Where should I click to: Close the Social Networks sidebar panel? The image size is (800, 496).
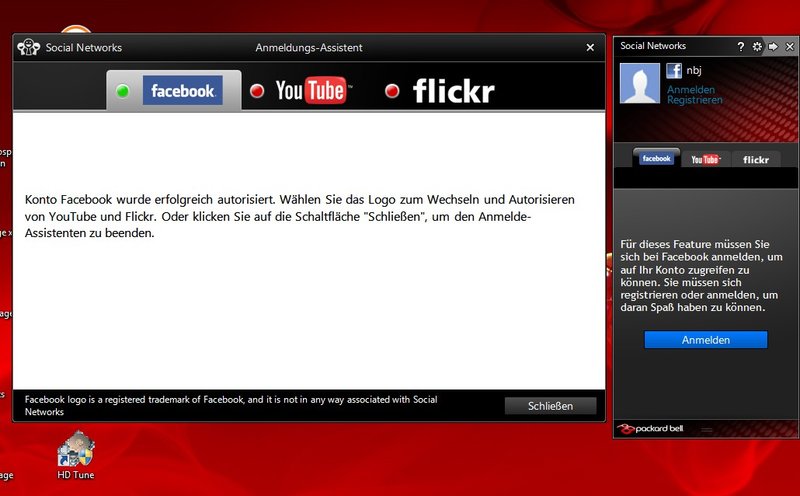tap(790, 46)
